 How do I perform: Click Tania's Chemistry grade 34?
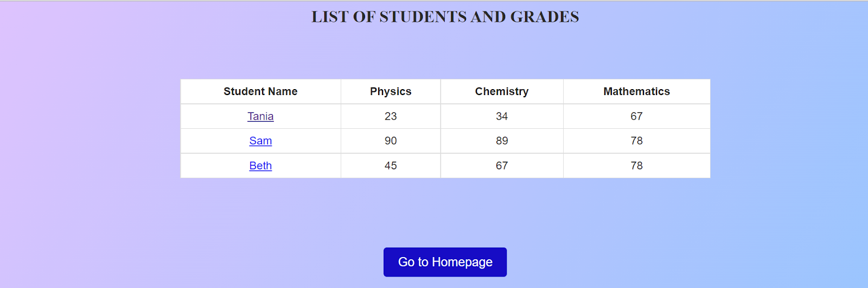coord(502,116)
